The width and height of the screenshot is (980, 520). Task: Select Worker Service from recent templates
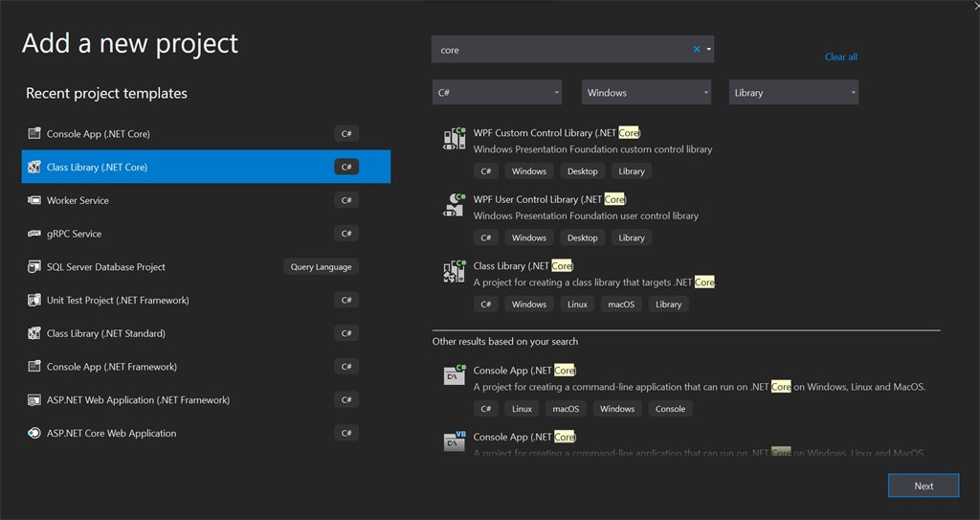[207, 200]
